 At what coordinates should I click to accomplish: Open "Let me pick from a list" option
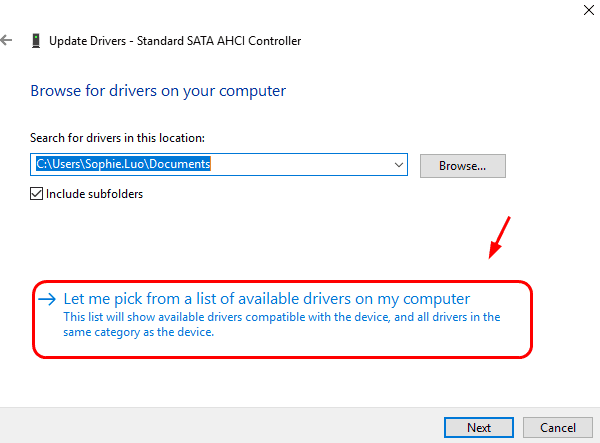pos(266,299)
